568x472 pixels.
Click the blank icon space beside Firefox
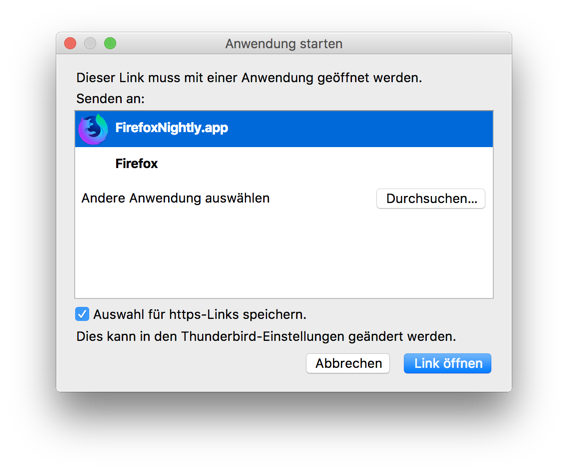click(93, 164)
